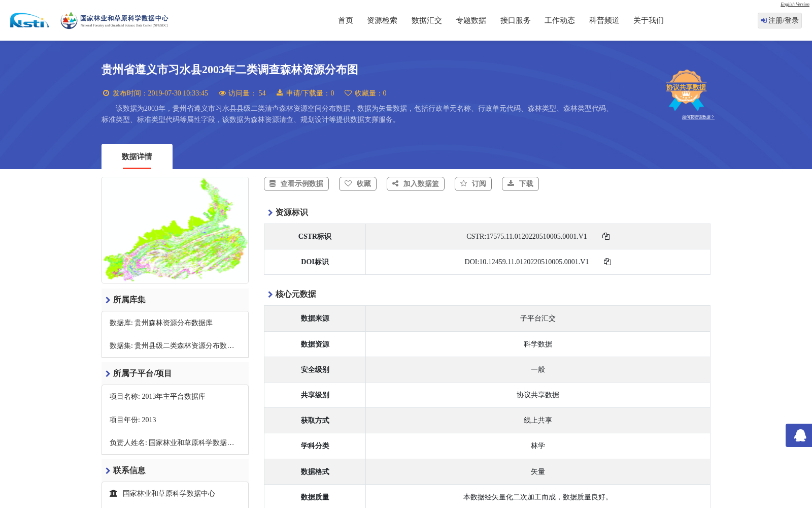Click the 子平台汇交 value cell
This screenshot has height=508, width=812.
tap(538, 319)
